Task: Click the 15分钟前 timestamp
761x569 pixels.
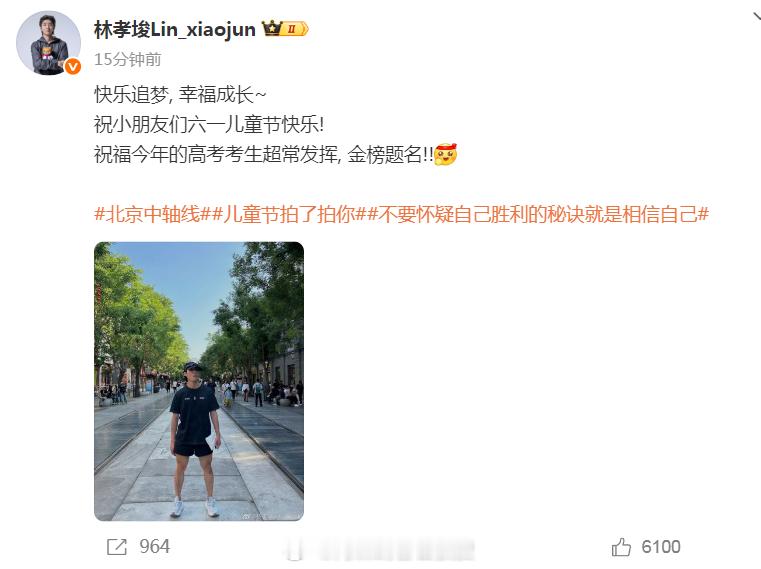Action: click(x=128, y=59)
